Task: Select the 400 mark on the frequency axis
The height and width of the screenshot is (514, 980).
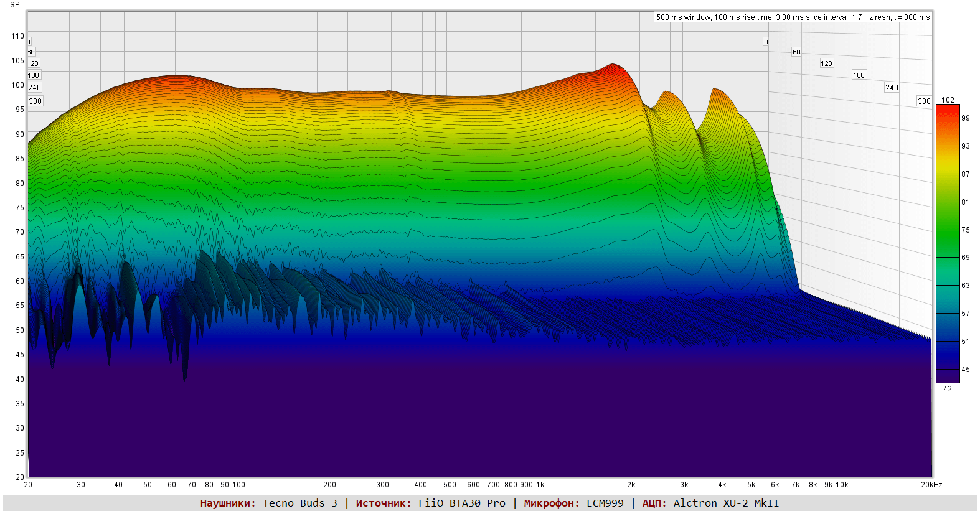Action: (421, 485)
